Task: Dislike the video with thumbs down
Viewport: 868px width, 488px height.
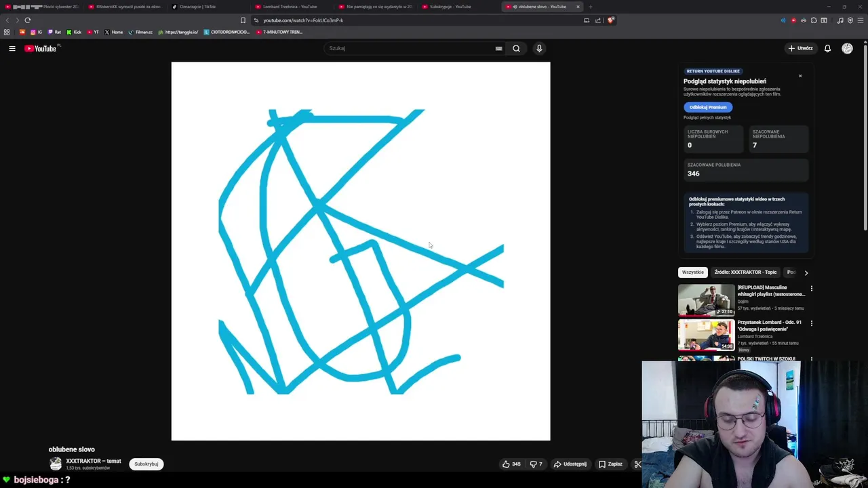Action: coord(536,464)
